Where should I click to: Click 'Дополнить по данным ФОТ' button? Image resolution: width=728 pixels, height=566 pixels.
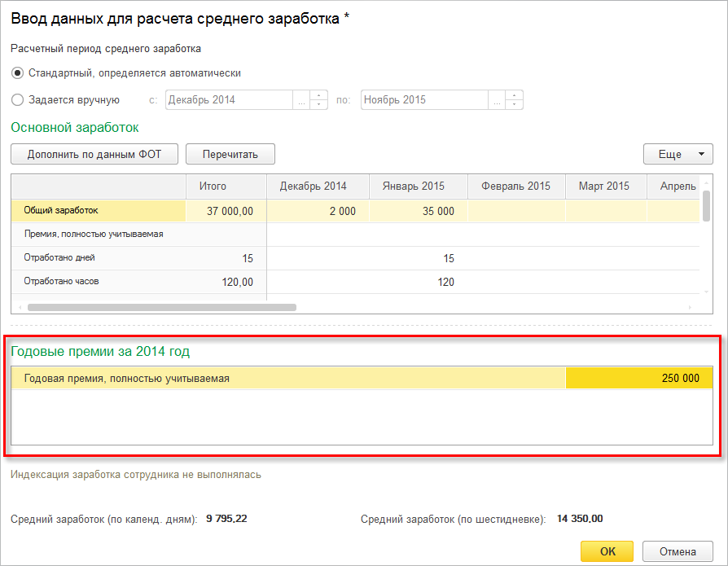pyautogui.click(x=94, y=154)
